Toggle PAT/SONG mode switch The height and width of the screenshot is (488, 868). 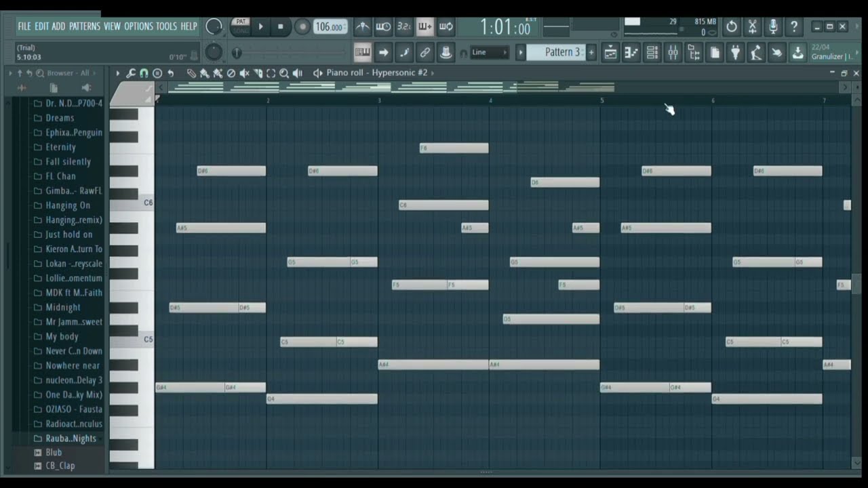point(240,26)
